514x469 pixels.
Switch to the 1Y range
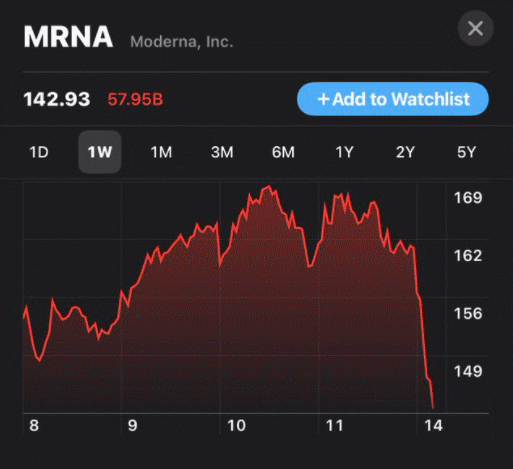tap(344, 152)
